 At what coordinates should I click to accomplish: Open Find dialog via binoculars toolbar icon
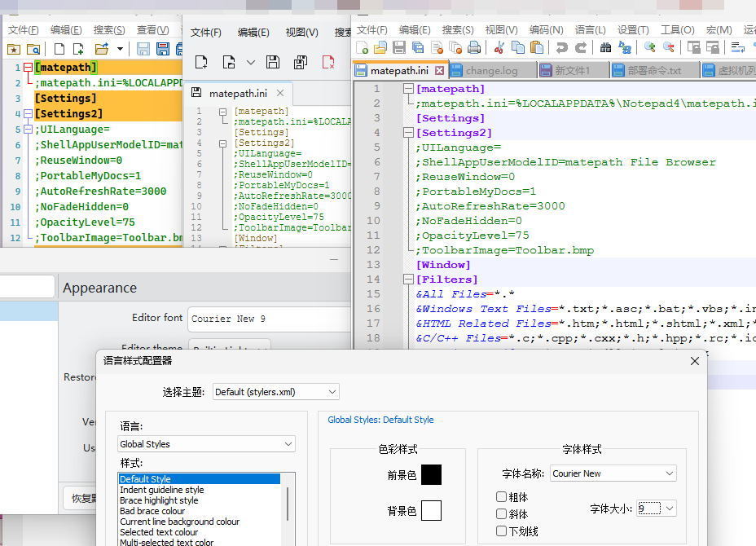coord(607,46)
